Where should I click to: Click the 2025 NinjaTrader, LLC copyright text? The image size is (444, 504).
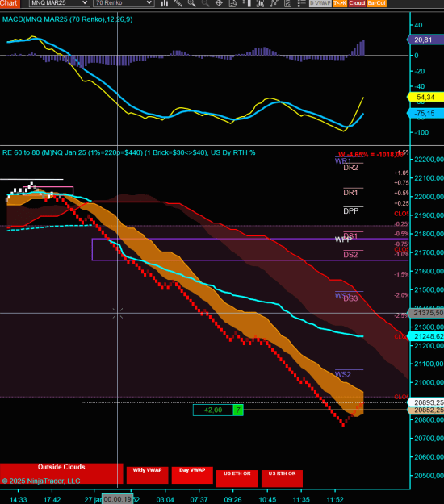[x=41, y=481]
